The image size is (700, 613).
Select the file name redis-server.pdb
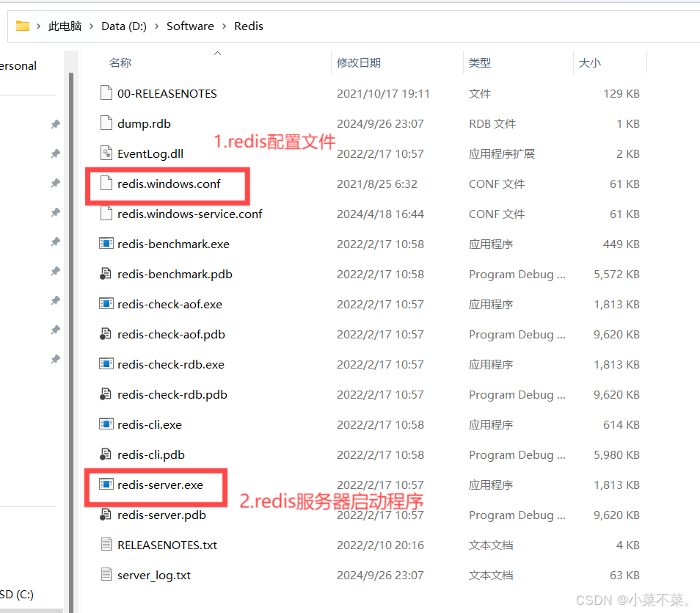pos(161,515)
